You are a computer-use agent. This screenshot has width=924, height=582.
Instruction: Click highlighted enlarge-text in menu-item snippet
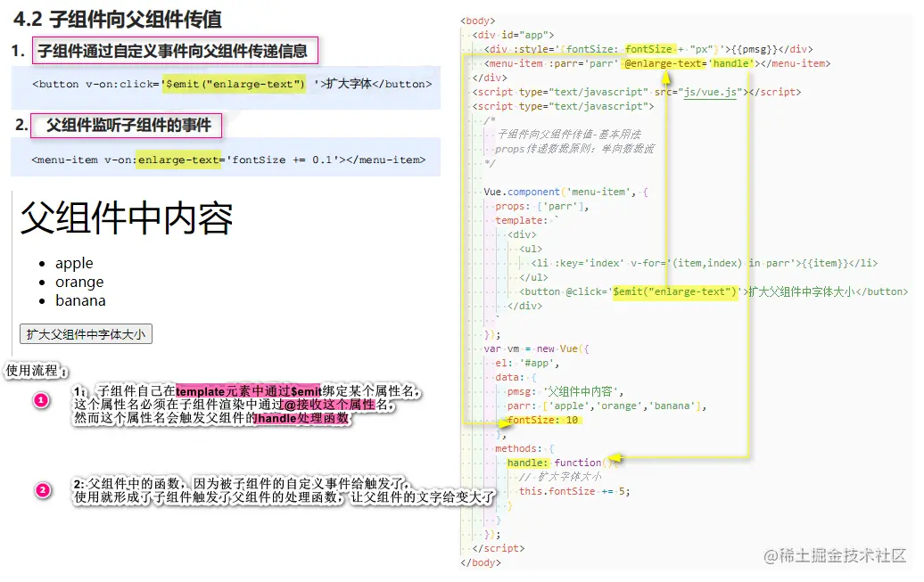click(x=178, y=160)
